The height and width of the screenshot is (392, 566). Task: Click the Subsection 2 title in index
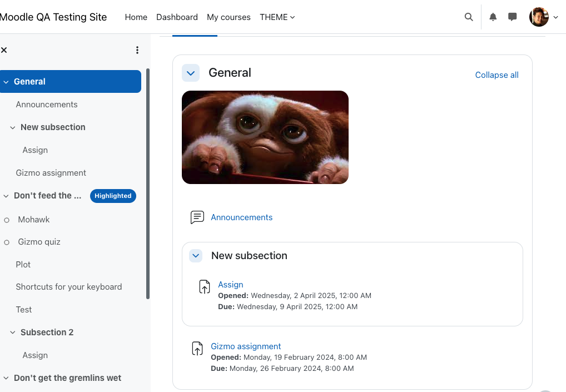(47, 332)
